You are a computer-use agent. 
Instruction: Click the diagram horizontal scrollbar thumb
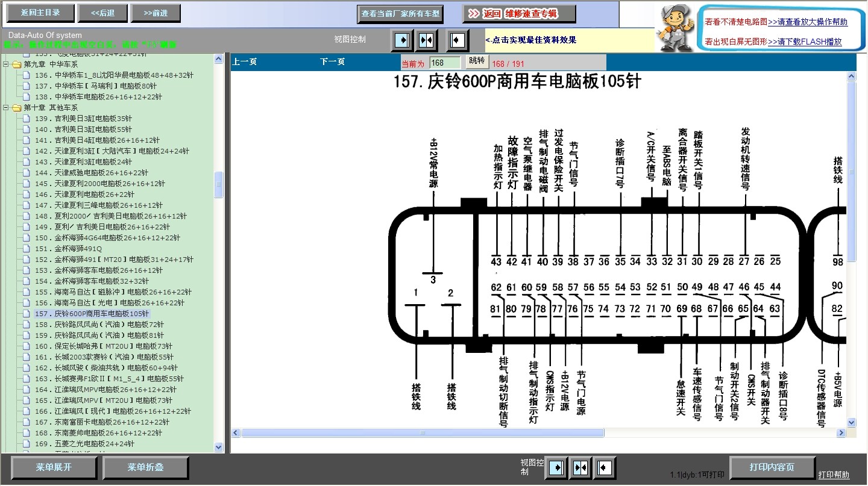point(423,433)
